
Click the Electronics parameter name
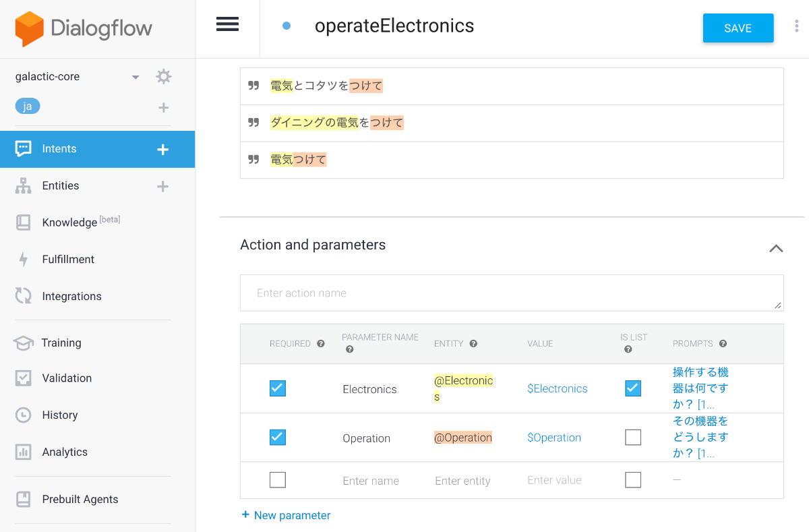pos(369,389)
